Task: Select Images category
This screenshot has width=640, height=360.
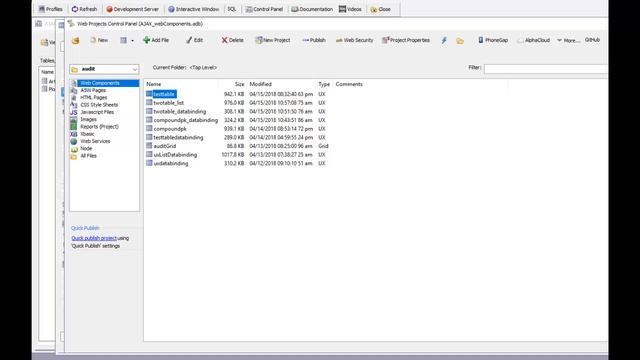Action: point(88,119)
